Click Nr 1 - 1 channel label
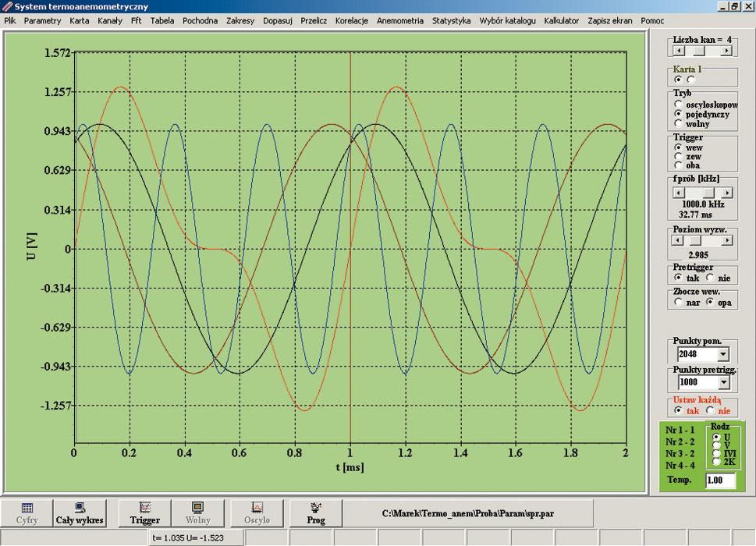756x546 pixels. (x=680, y=430)
